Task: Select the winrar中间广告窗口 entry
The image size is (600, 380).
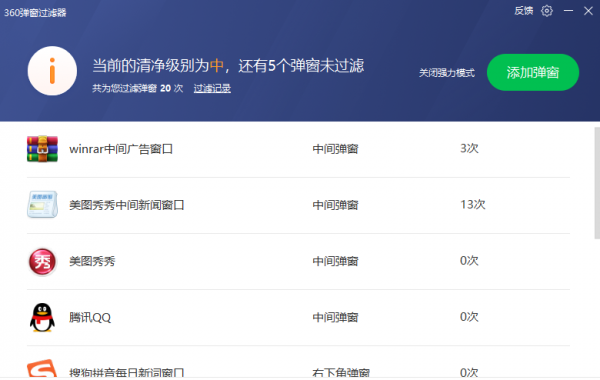Action: tap(121, 149)
